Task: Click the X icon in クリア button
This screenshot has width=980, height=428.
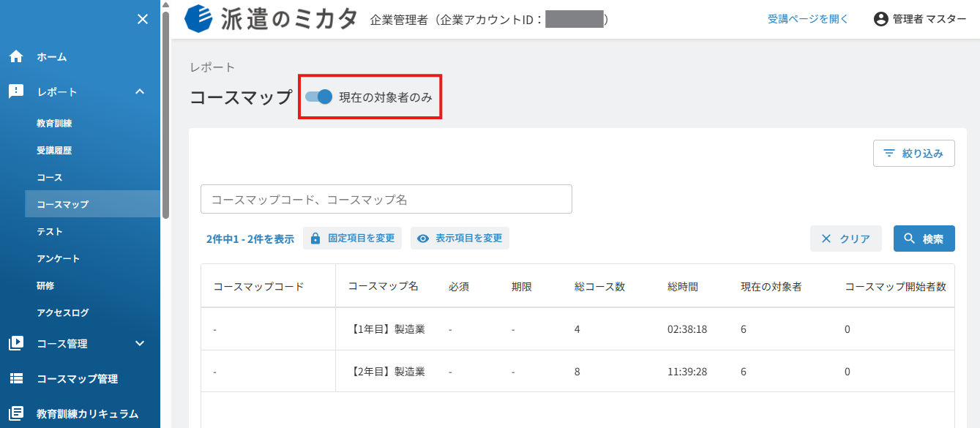Action: click(x=826, y=239)
